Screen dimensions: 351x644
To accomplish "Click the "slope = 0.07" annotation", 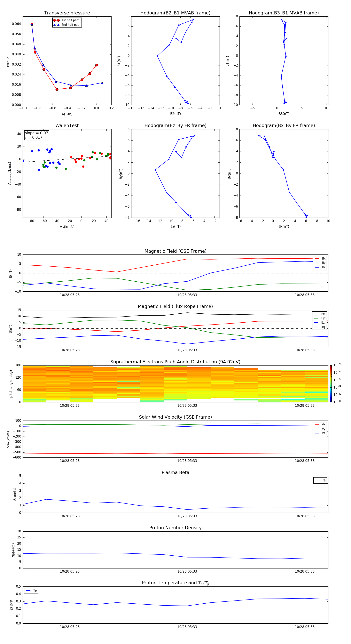I will (x=36, y=133).
